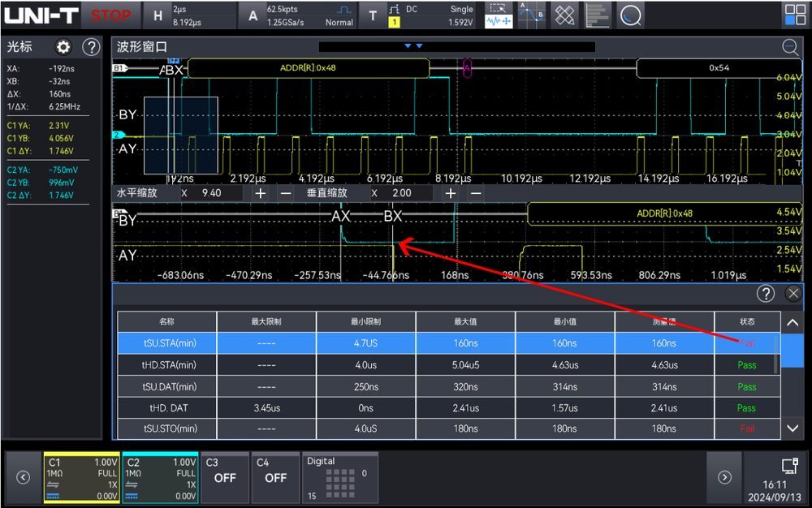This screenshot has height=508, width=812.
Task: Open the cursor A/B curve icon in top toolbar
Action: click(x=531, y=15)
